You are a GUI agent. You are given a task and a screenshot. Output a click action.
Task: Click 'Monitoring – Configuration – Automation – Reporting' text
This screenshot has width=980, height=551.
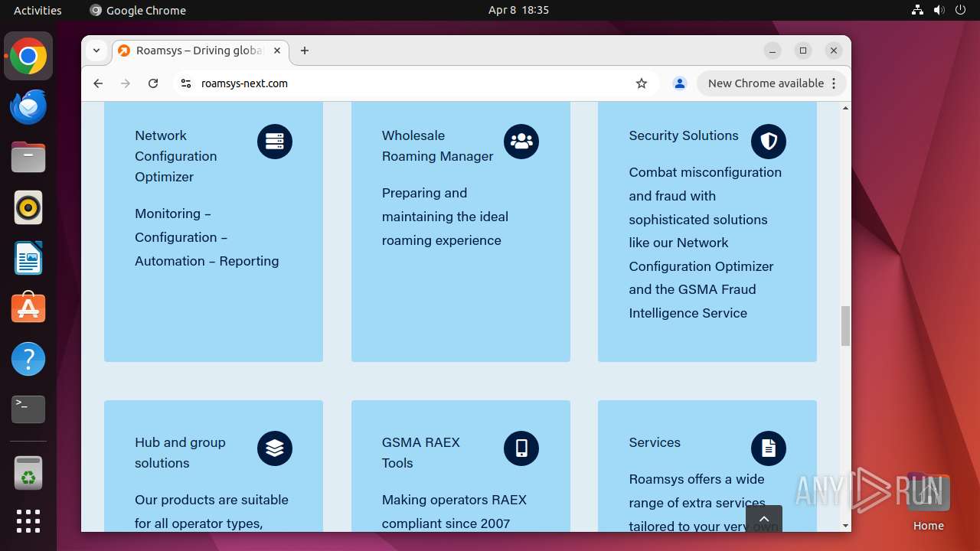[x=207, y=237]
